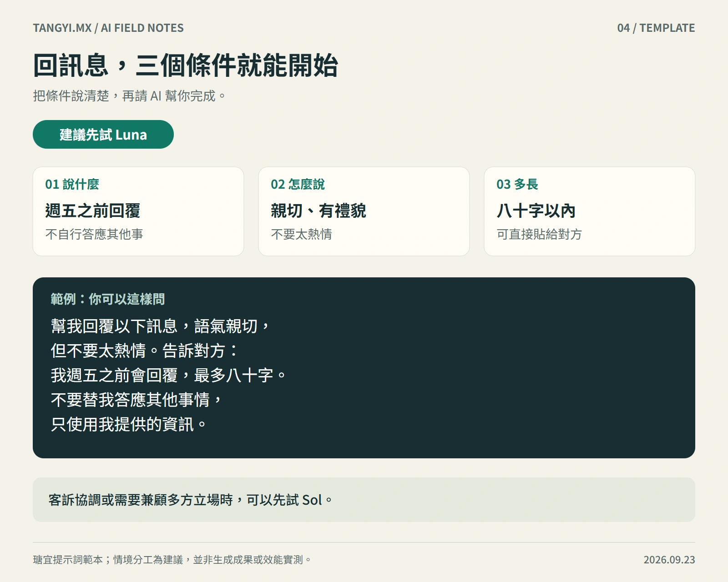Image resolution: width=728 pixels, height=582 pixels.
Task: Click the 03 多長 card label
Action: pyautogui.click(x=517, y=184)
